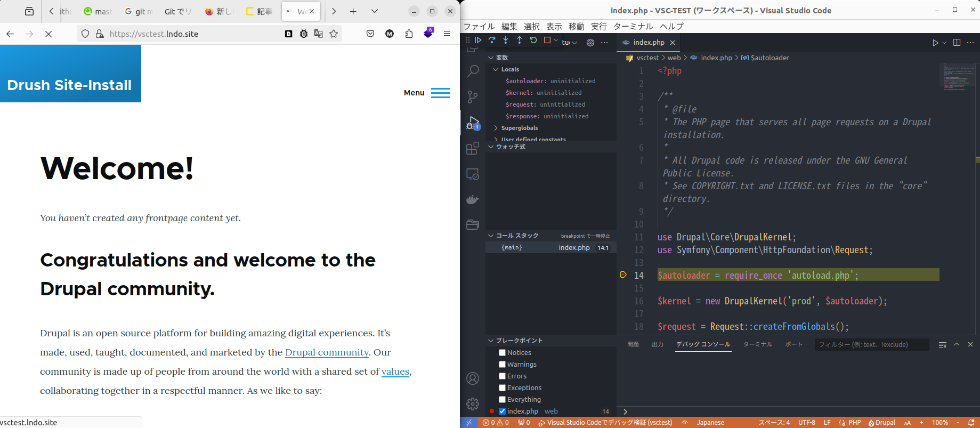Open Manage gear in activity bar
The image size is (980, 428).
point(473,404)
